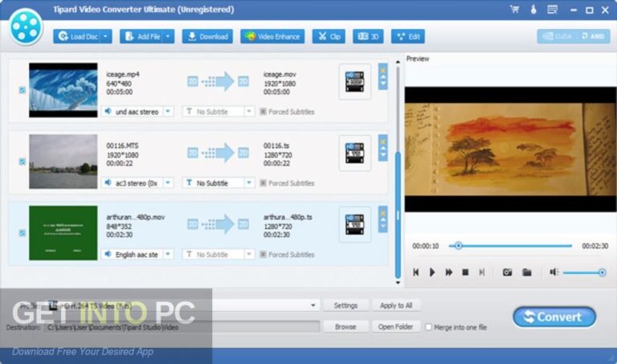
Task: Remove 00116.MTS with X icon
Action: pyautogui.click(x=383, y=142)
